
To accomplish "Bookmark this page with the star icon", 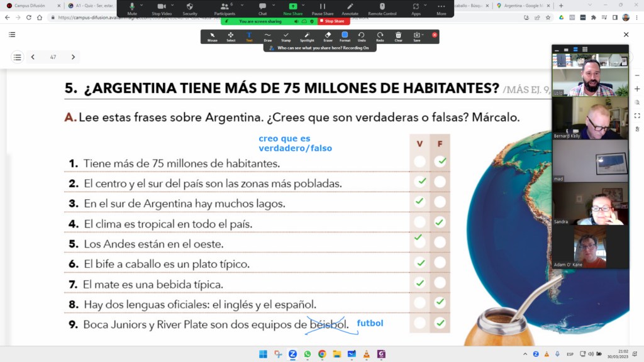I will (548, 18).
